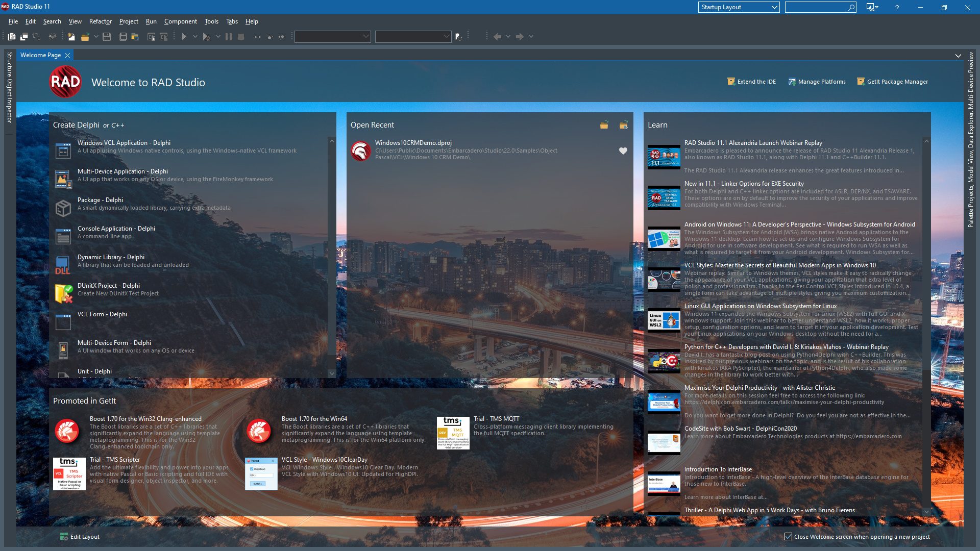Open the Tools menu
Screen dimensions: 980x551
tap(211, 21)
